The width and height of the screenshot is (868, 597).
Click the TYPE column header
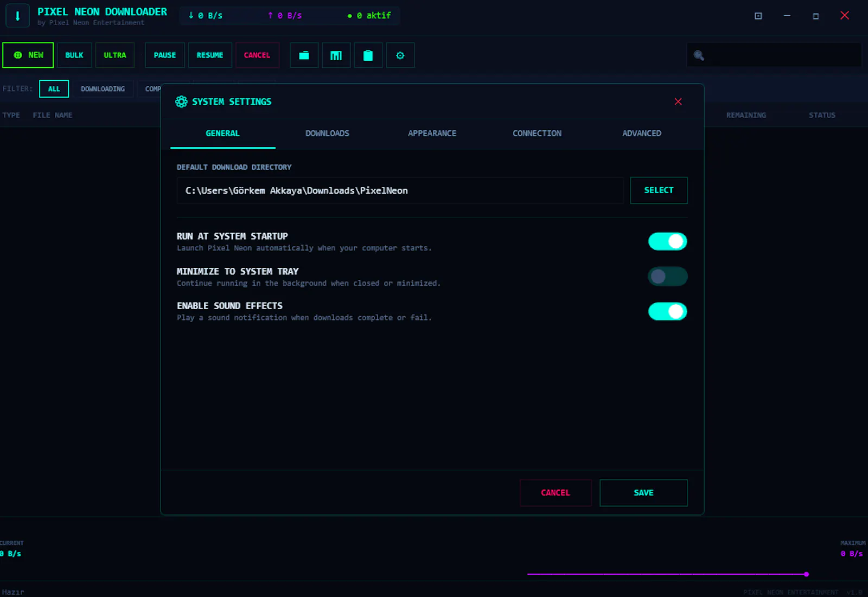coord(11,115)
